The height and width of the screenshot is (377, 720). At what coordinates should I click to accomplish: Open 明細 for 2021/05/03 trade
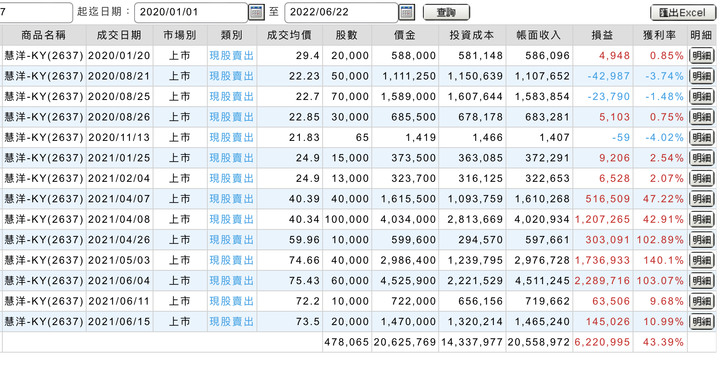point(702,260)
